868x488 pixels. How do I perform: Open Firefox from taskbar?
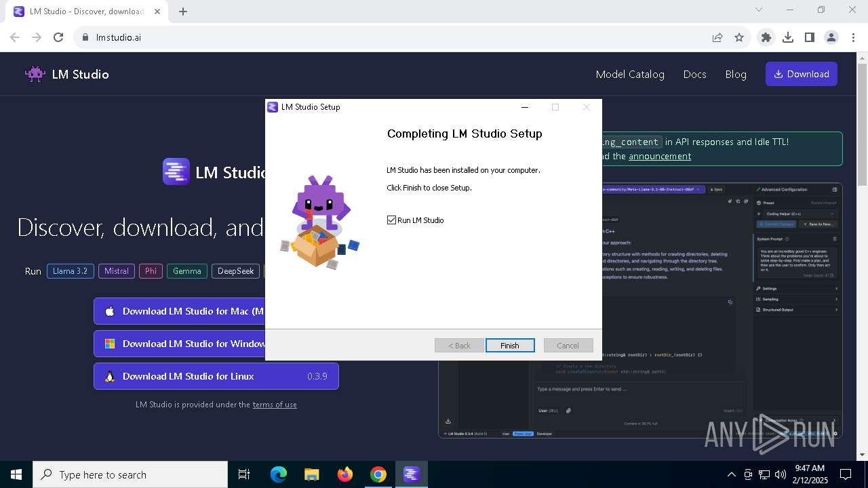point(345,474)
